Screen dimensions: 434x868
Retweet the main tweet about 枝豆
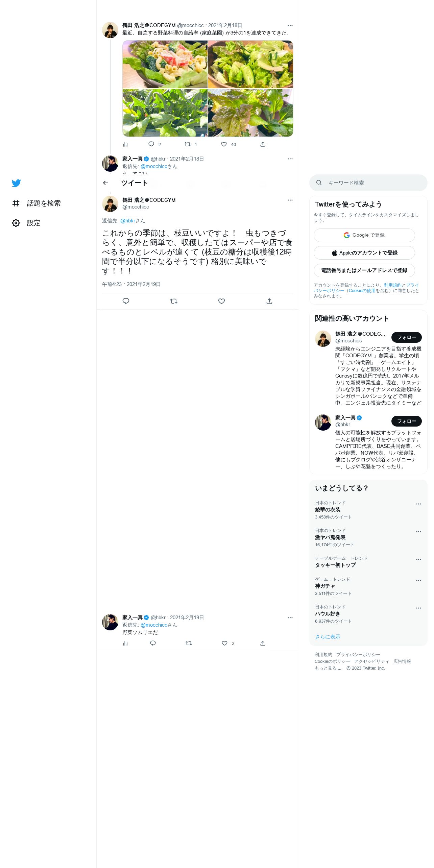174,301
